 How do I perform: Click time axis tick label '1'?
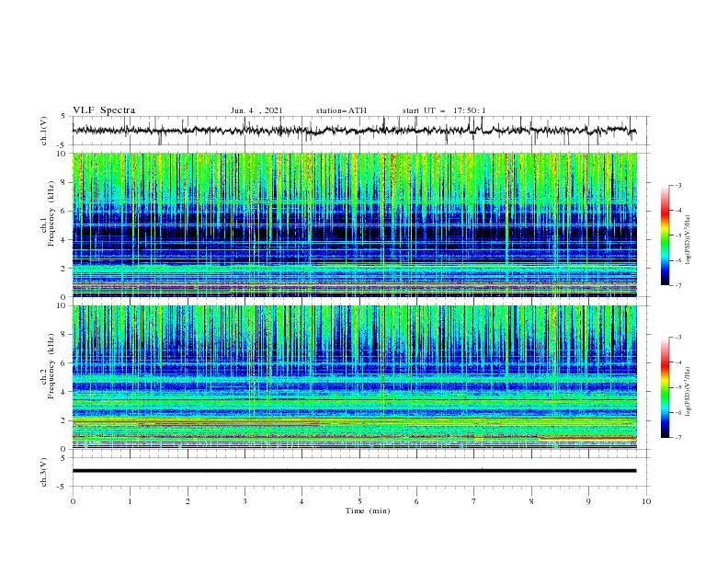130,501
